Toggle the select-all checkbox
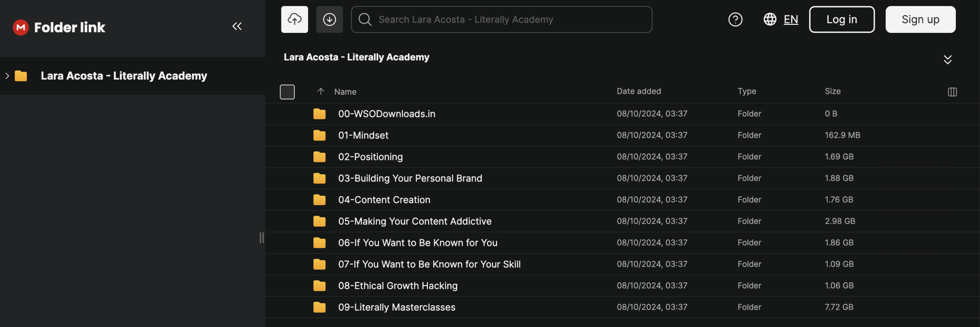 287,92
